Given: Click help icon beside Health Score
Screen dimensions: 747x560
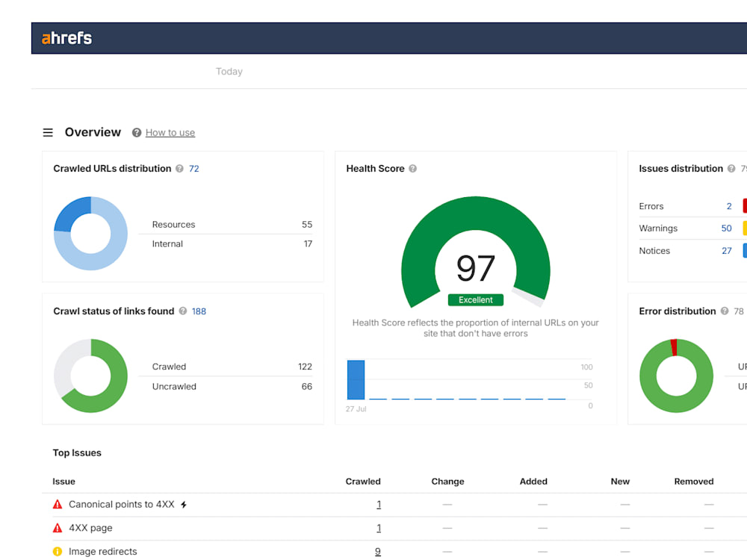Looking at the screenshot, I should pos(412,169).
